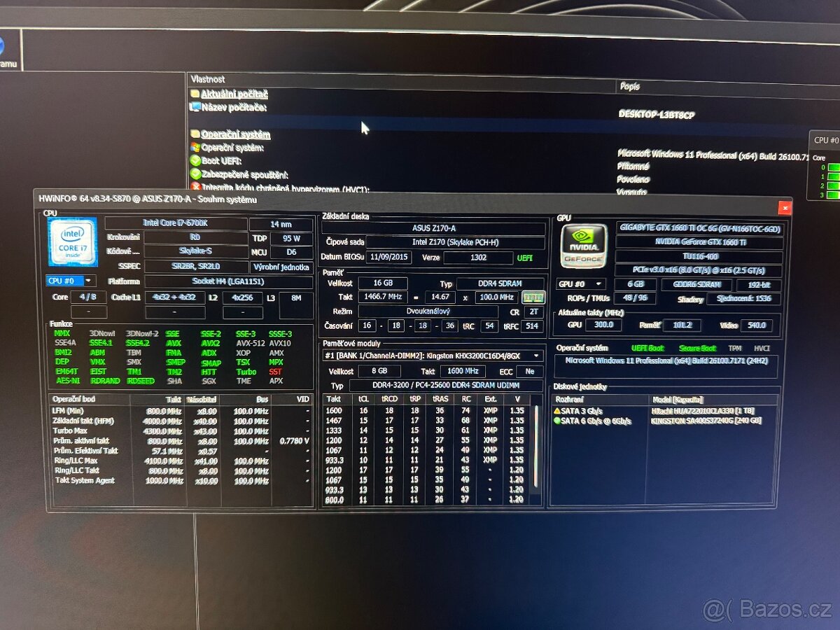The image size is (840, 630).
Task: Click the TPM indicator
Action: [734, 348]
